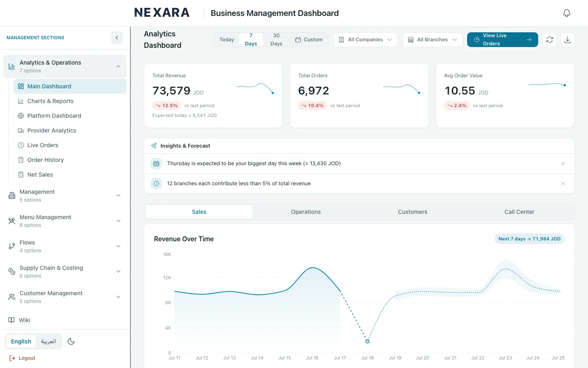Toggle dark mode moon icon

[71, 341]
